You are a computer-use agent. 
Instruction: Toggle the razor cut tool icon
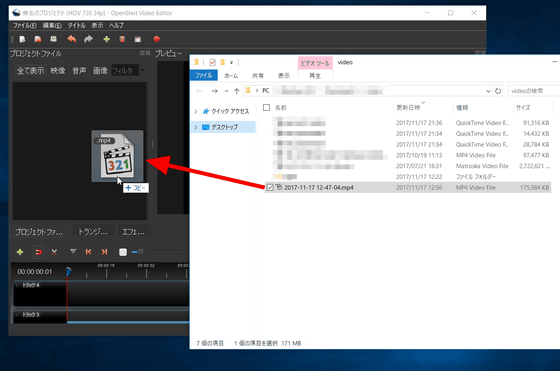pyautogui.click(x=54, y=252)
